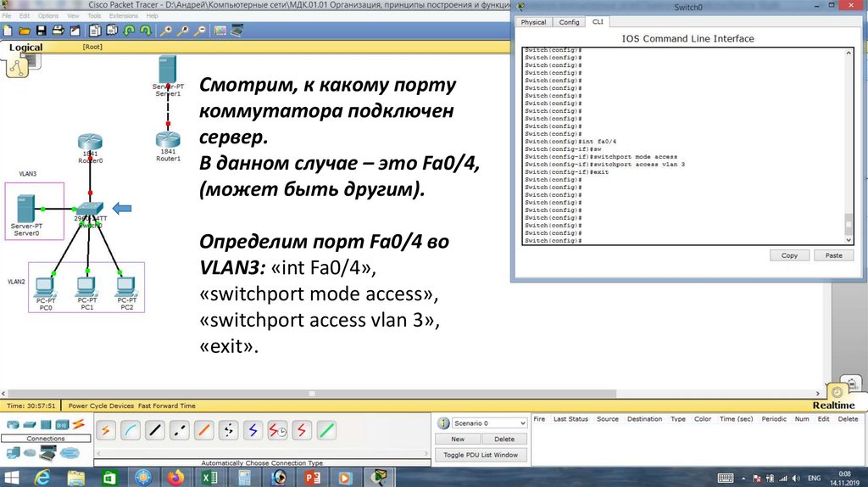Click the Redo green arrow icon
The height and width of the screenshot is (487, 868).
[x=146, y=31]
